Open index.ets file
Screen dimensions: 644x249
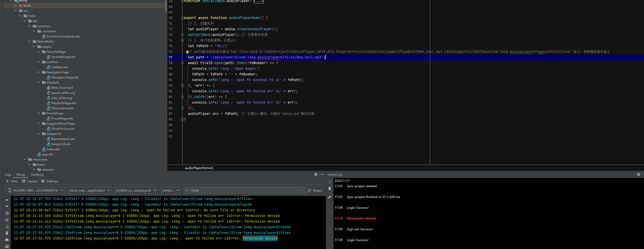pos(53,149)
